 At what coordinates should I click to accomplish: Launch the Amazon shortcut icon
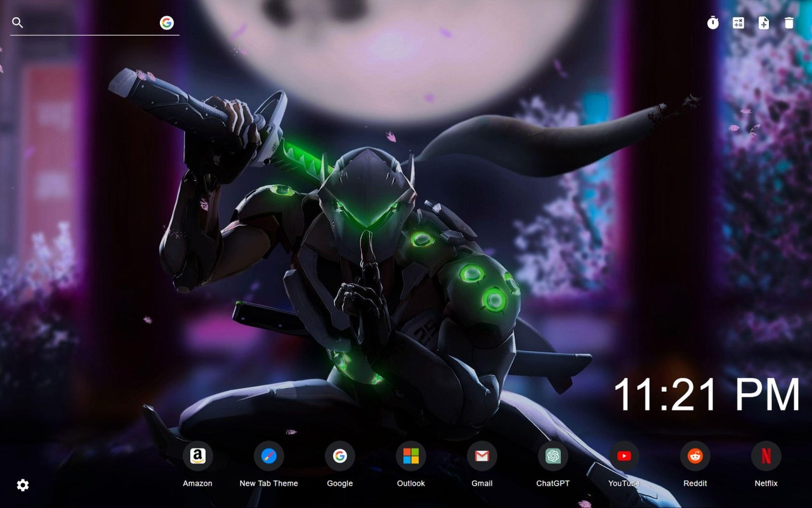click(x=197, y=455)
